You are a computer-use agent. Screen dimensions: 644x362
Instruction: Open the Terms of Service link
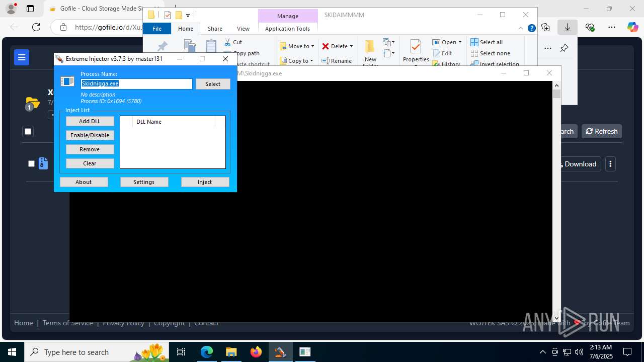68,323
